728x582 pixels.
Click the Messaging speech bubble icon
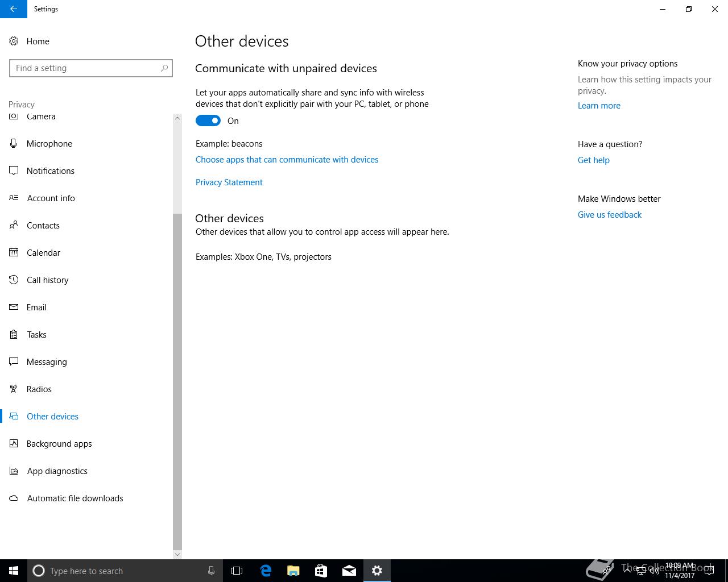tap(14, 361)
